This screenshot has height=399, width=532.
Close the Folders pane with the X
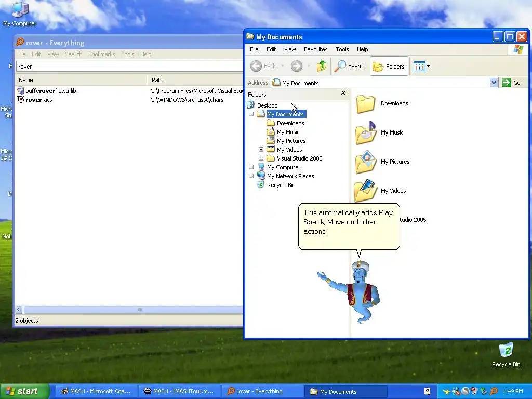(343, 93)
